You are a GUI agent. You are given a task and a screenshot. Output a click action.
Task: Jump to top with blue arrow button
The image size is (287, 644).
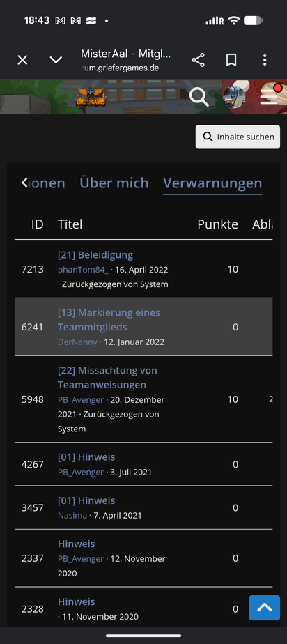coord(265,608)
